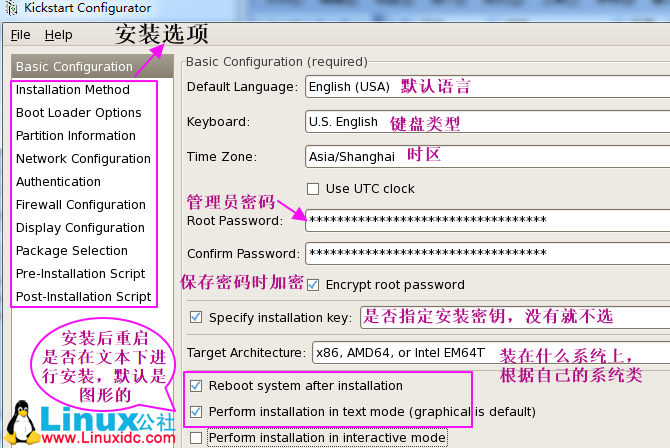This screenshot has width=670, height=448.
Task: Click the Kickstart Configurator title bar icon
Action: 12,8
